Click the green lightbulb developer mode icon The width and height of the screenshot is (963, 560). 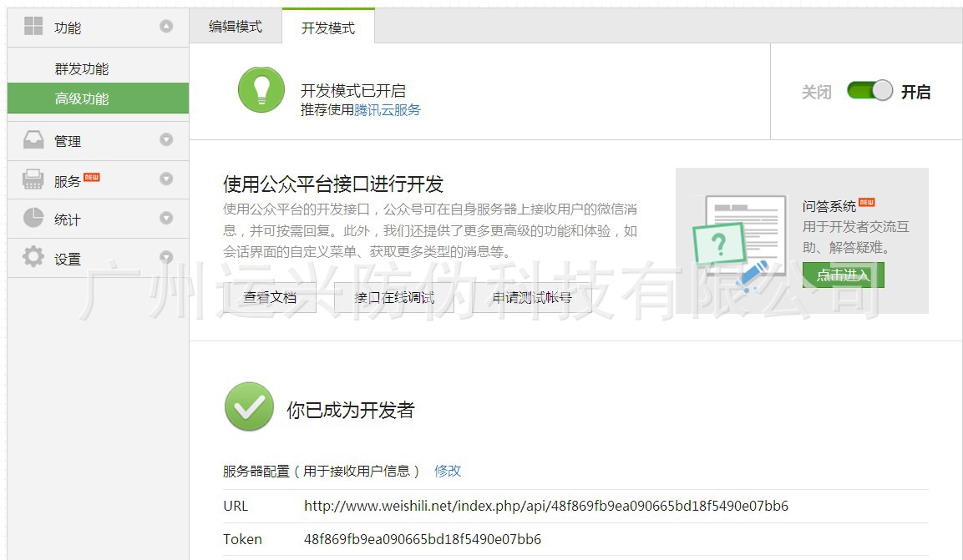pos(261,90)
